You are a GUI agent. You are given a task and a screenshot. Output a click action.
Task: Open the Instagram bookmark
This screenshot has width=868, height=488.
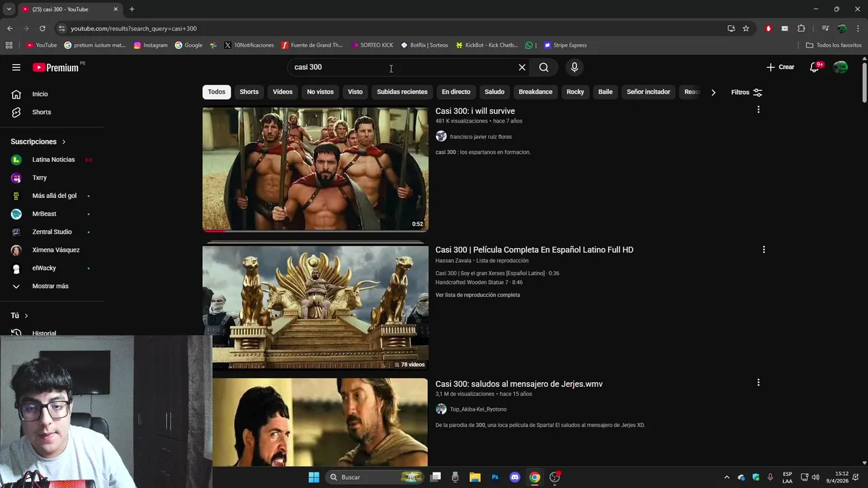pyautogui.click(x=151, y=45)
